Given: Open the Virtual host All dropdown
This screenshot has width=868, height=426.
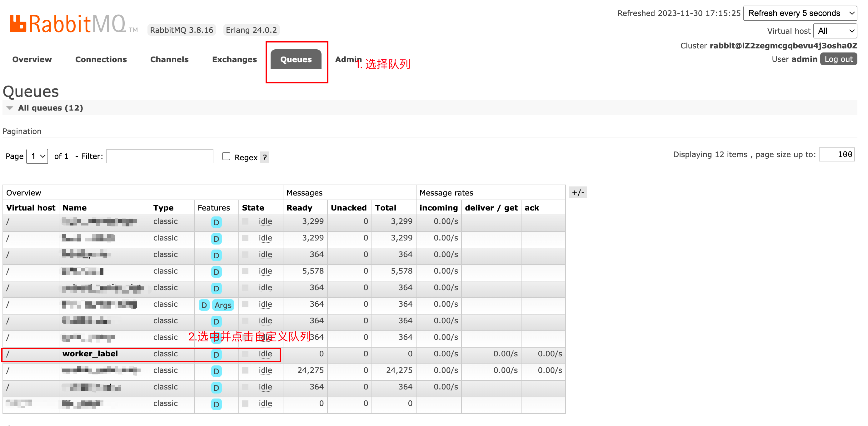Looking at the screenshot, I should tap(835, 31).
